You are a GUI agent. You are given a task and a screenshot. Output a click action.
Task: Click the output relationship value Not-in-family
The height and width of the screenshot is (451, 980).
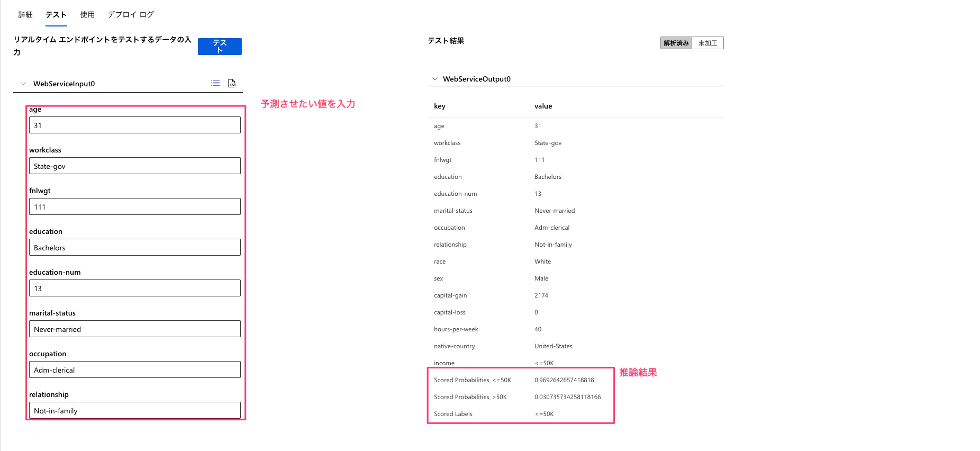click(553, 245)
